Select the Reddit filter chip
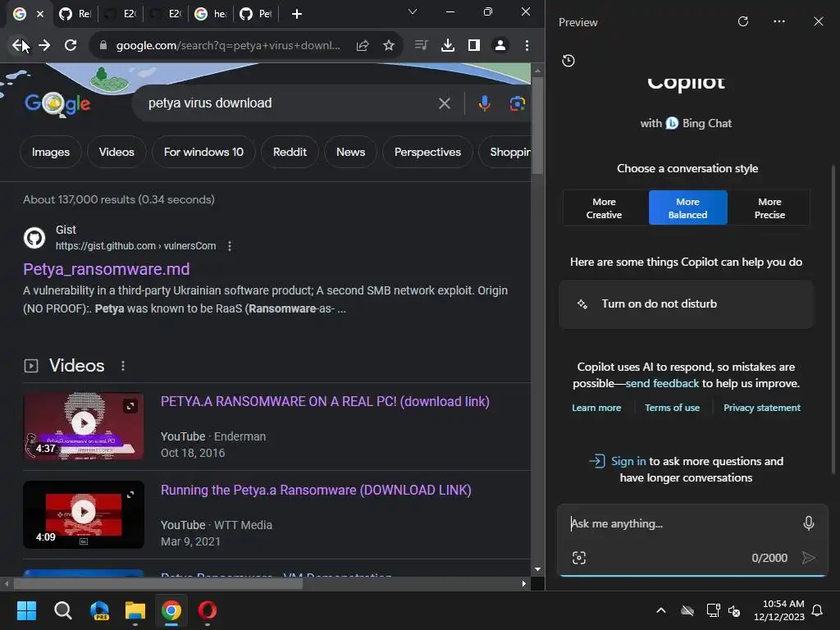The width and height of the screenshot is (840, 630). (x=290, y=152)
